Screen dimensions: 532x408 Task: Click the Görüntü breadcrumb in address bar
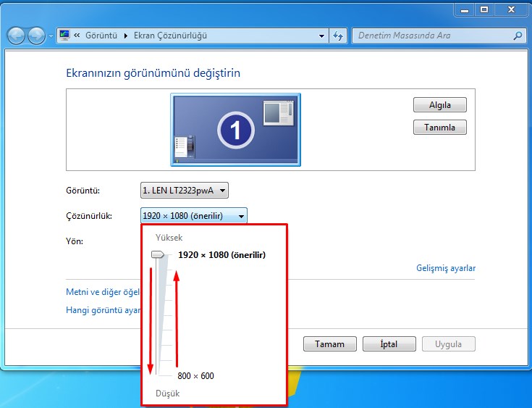(x=103, y=36)
